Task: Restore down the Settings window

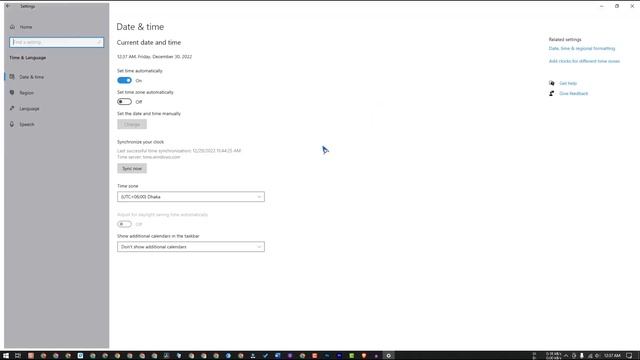Action: point(617,6)
